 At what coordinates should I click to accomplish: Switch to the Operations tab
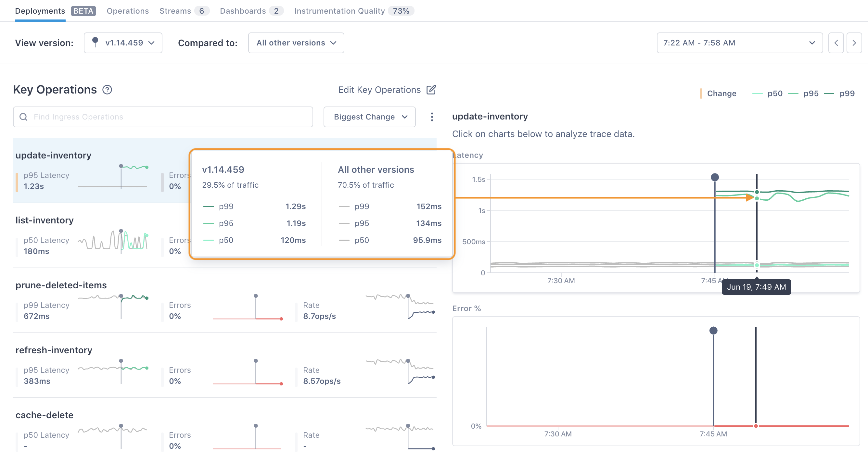[128, 11]
